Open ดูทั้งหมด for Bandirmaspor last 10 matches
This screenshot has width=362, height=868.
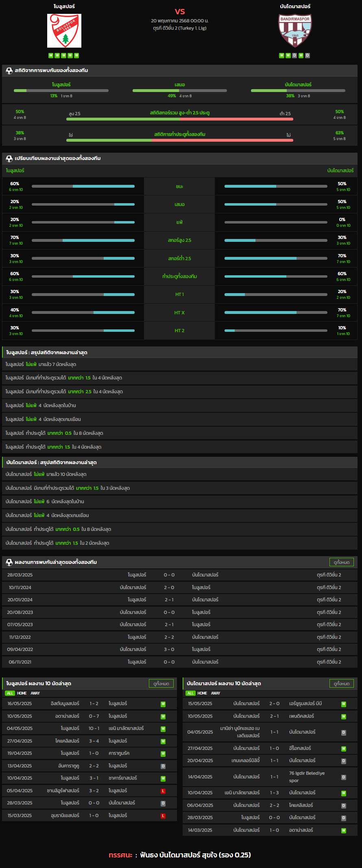(342, 684)
